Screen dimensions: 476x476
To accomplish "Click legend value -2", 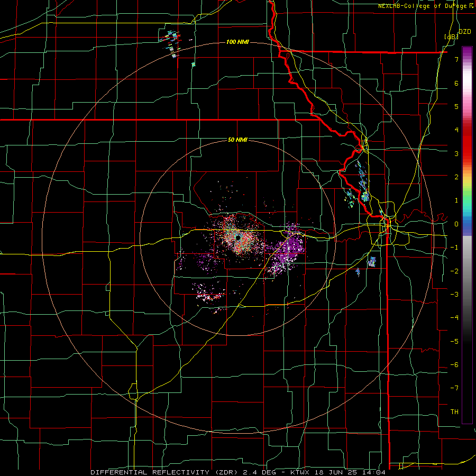I will 454,271.
